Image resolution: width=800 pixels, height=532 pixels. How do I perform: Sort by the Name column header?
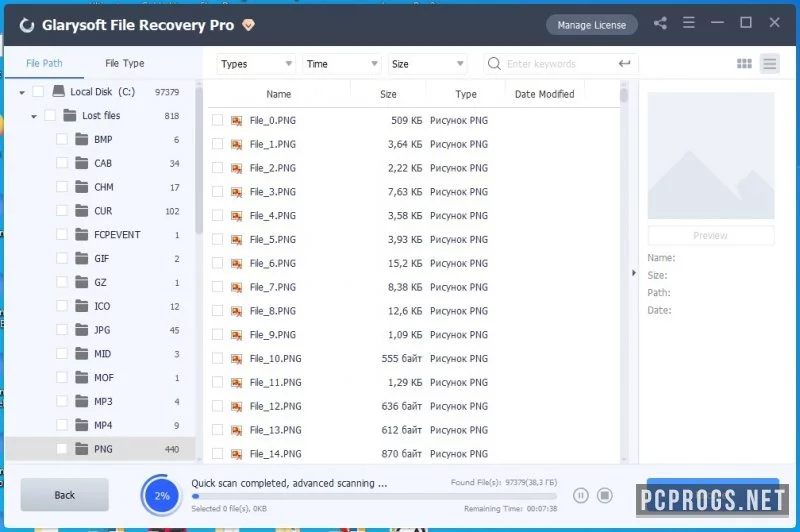279,94
